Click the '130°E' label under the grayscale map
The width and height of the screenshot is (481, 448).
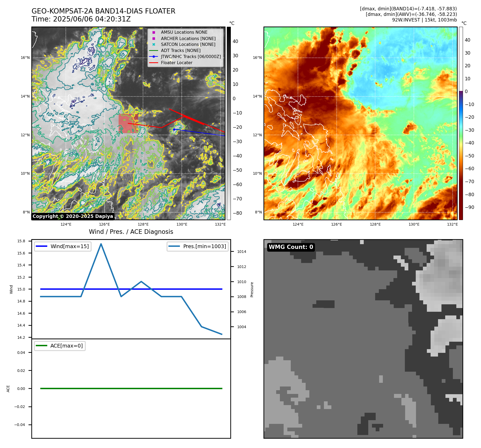182,224
